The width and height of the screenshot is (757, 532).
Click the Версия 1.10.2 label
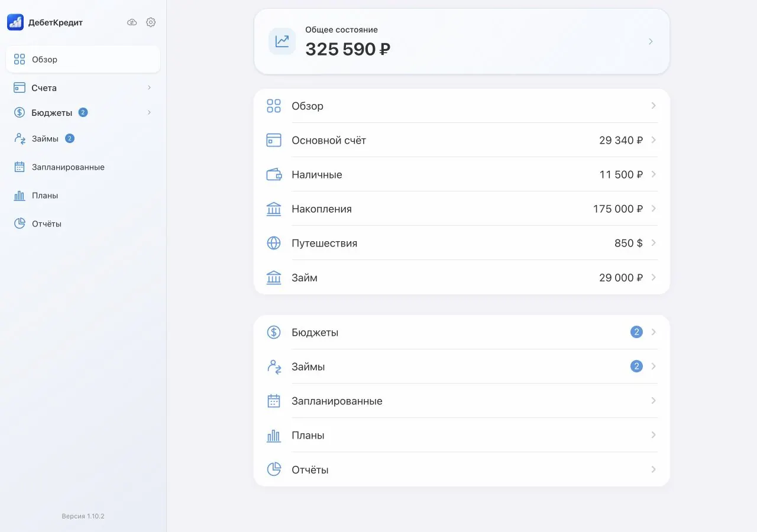pos(83,516)
